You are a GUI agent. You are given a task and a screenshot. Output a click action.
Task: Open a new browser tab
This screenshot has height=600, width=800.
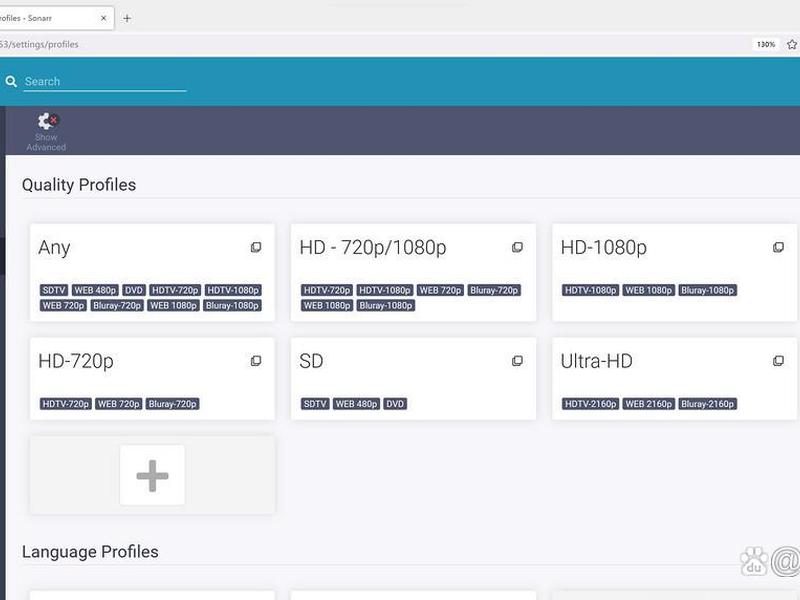point(127,18)
